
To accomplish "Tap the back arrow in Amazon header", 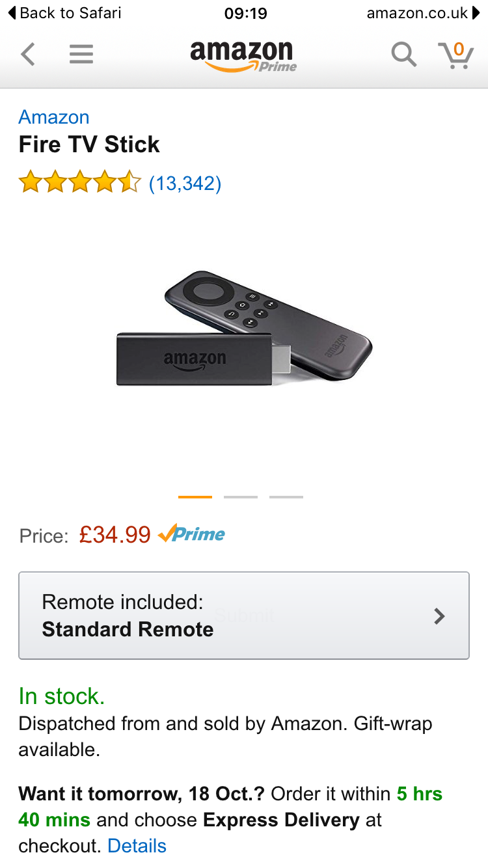I will [x=27, y=54].
